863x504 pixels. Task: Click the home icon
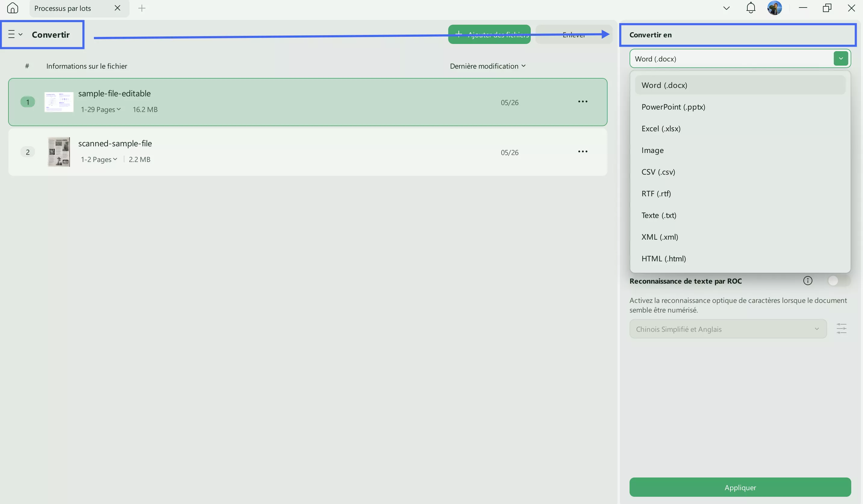13,8
